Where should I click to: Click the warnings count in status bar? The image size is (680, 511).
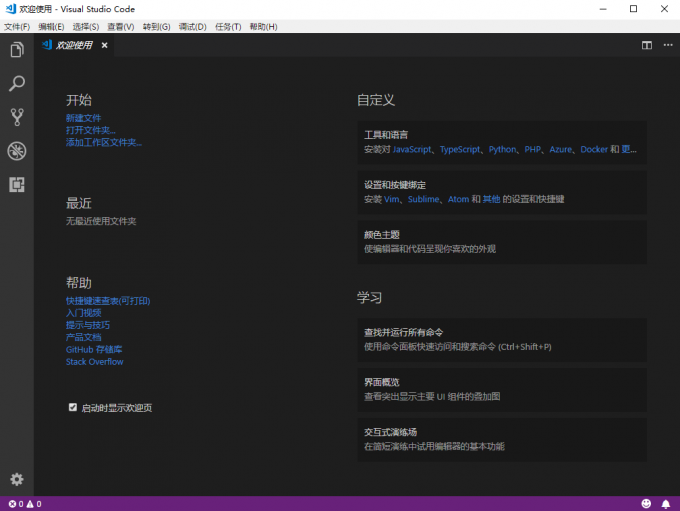(34, 504)
